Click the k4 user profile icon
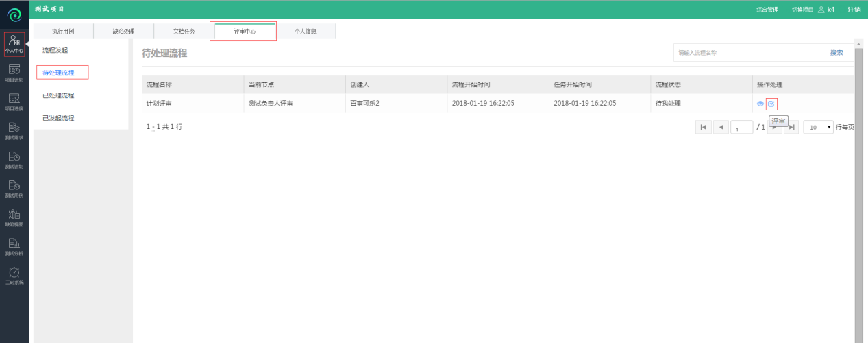This screenshot has height=343, width=868. point(821,10)
